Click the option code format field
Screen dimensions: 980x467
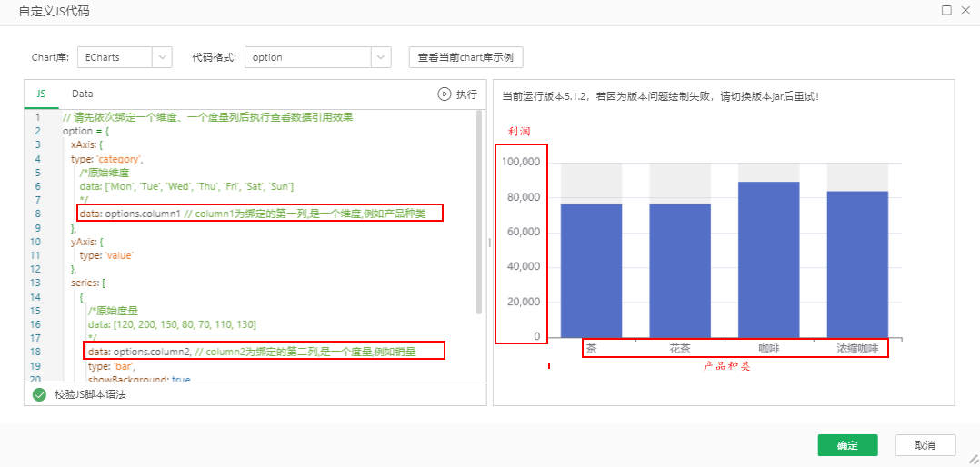(308, 57)
